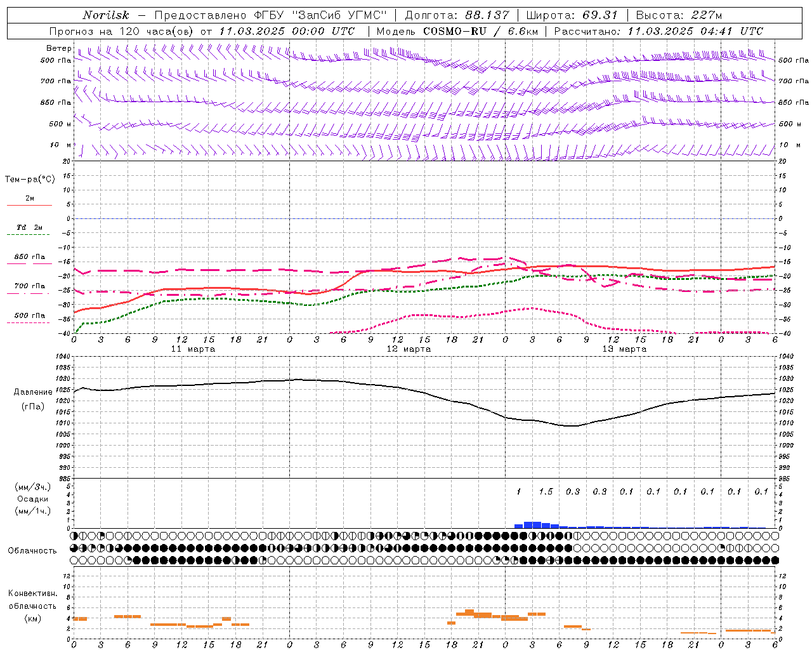The width and height of the screenshot is (812, 650).
Task: Click 'Прогноз на 120 часа(ов)' forecast text
Action: pos(122,31)
